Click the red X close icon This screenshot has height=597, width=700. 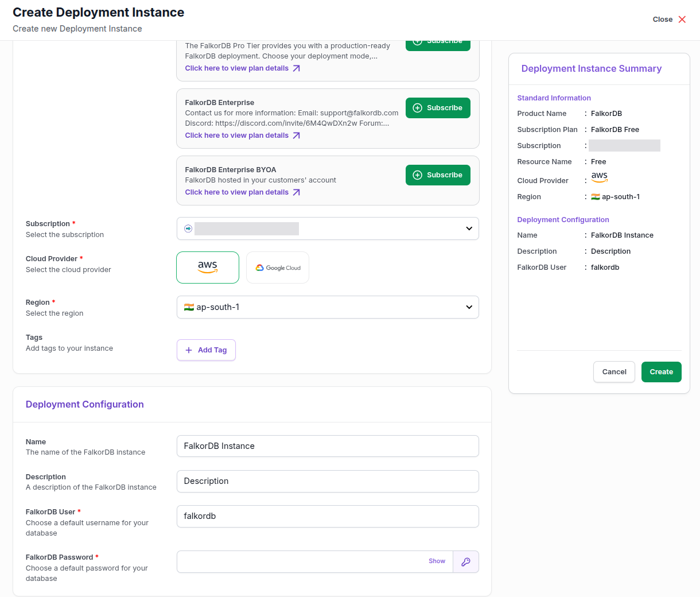pos(682,20)
